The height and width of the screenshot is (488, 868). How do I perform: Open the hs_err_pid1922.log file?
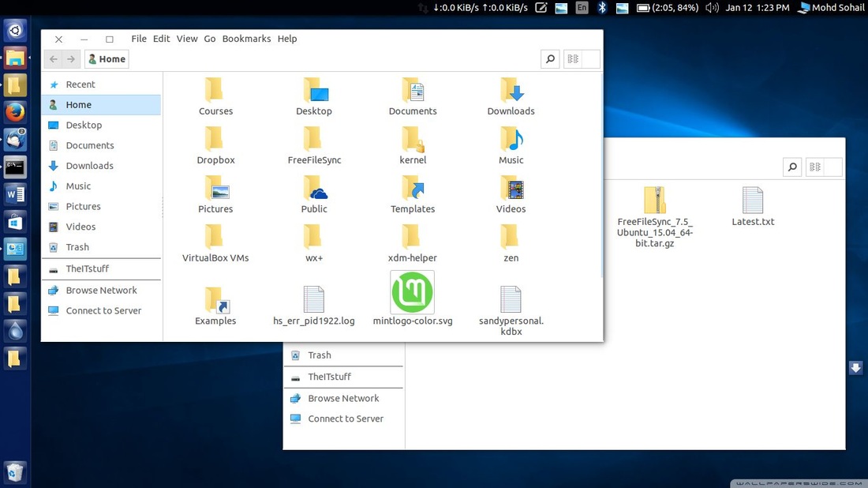click(313, 298)
